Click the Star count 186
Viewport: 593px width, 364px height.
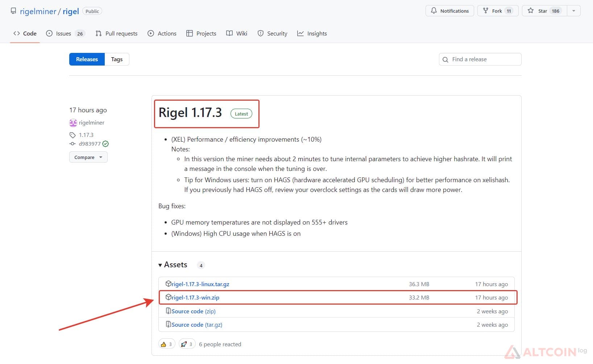tap(555, 11)
